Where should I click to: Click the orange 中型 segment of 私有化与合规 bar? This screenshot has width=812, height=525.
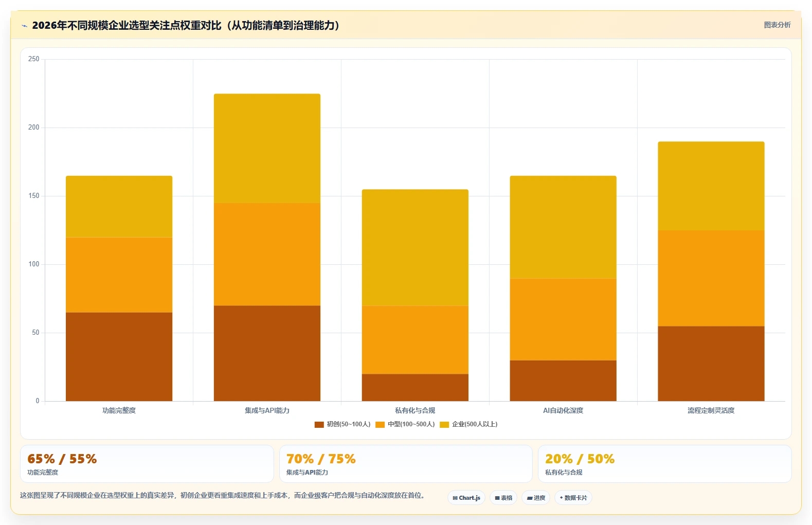tap(415, 340)
